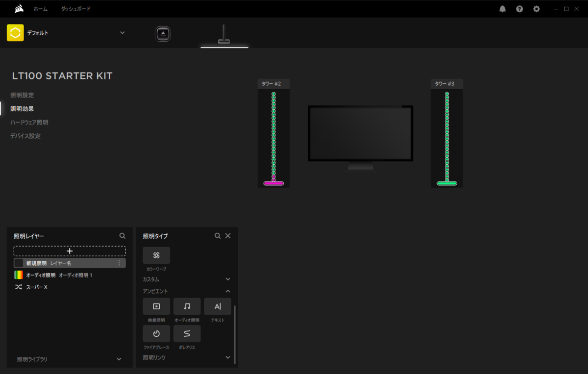Expand the 照明ライブラリ section
This screenshot has width=588, height=374.
click(x=119, y=359)
